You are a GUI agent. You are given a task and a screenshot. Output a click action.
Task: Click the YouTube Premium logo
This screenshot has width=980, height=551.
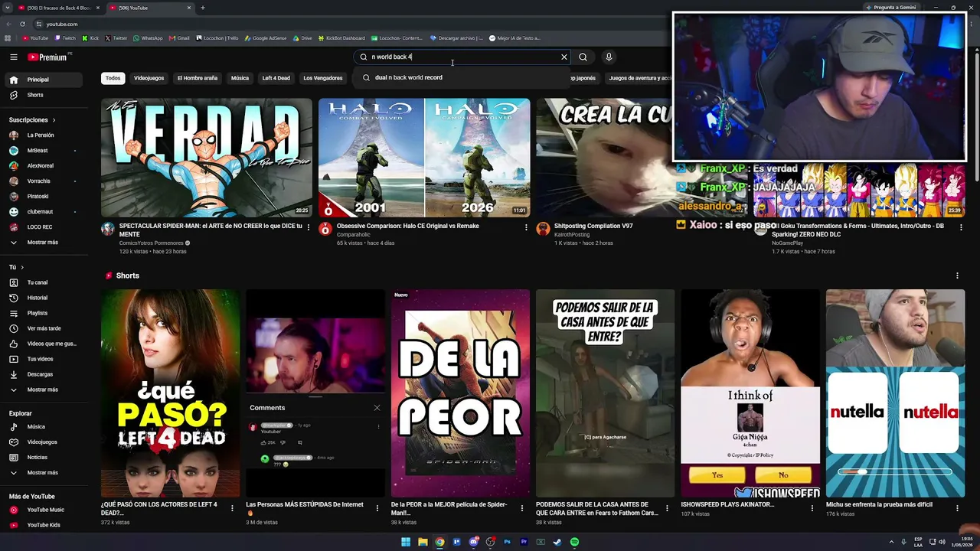47,57
